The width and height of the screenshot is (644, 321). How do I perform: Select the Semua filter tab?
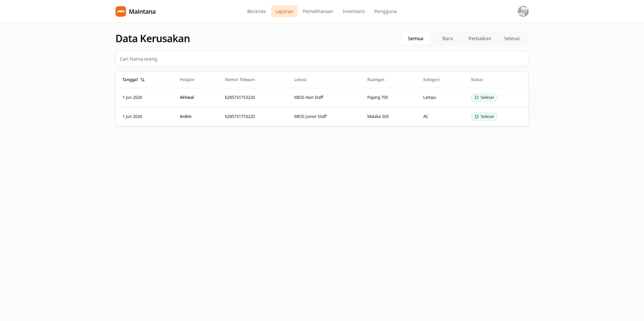click(x=416, y=39)
